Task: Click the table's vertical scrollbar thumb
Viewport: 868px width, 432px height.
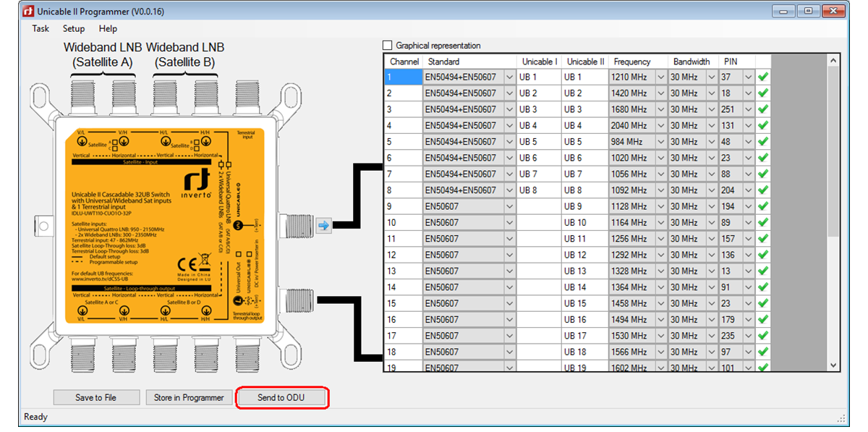Action: 833,151
